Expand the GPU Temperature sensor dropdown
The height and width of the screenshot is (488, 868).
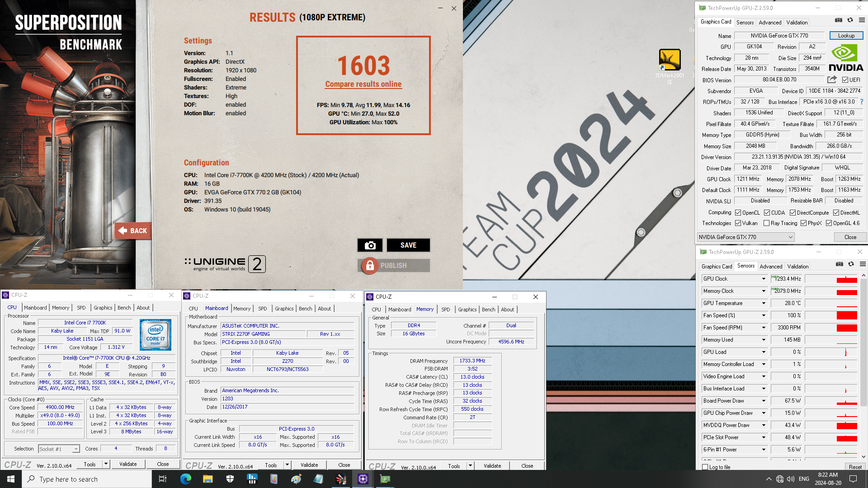coord(764,303)
